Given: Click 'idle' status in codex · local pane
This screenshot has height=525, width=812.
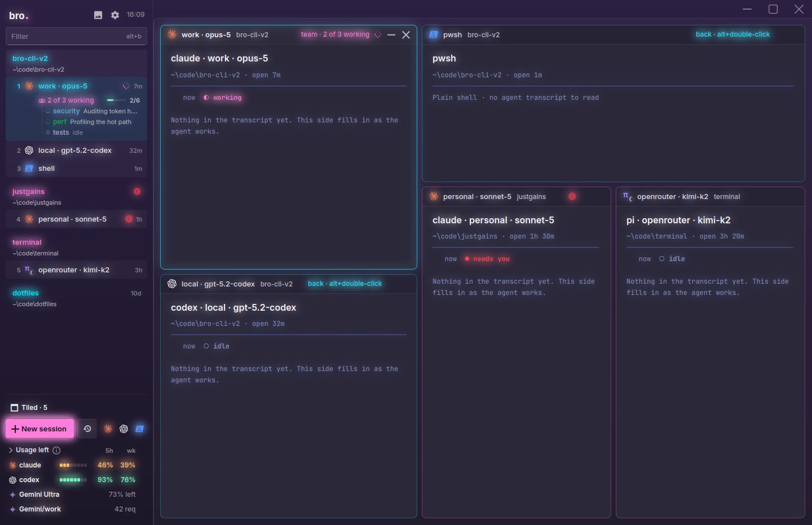Looking at the screenshot, I should click(x=217, y=346).
